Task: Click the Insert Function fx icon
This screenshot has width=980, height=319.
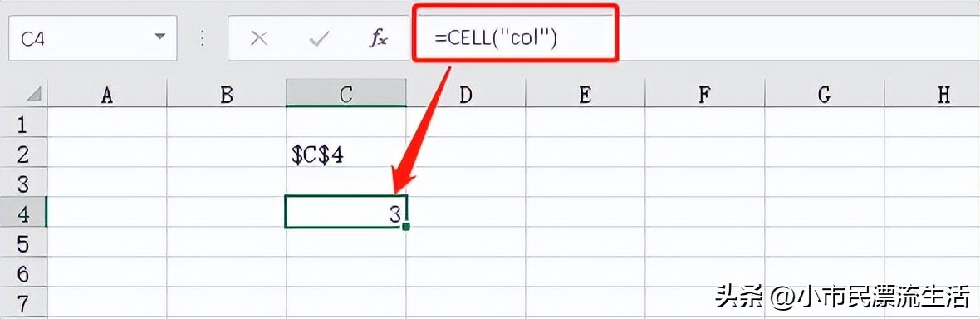Action: pos(378,39)
